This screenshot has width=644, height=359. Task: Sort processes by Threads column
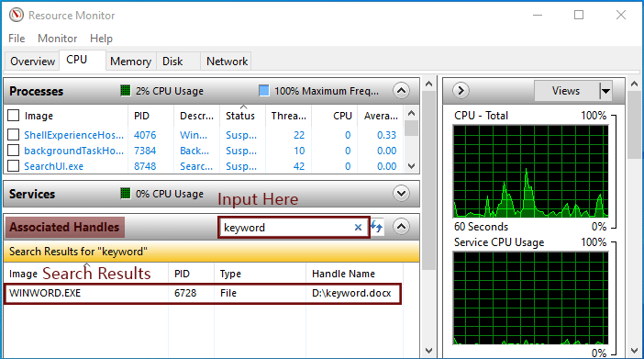tap(288, 116)
